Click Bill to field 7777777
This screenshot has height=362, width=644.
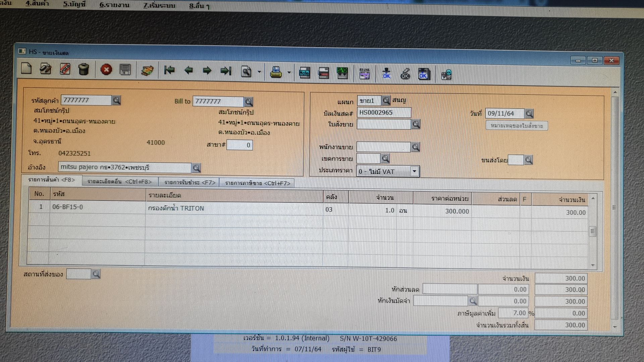coord(218,102)
